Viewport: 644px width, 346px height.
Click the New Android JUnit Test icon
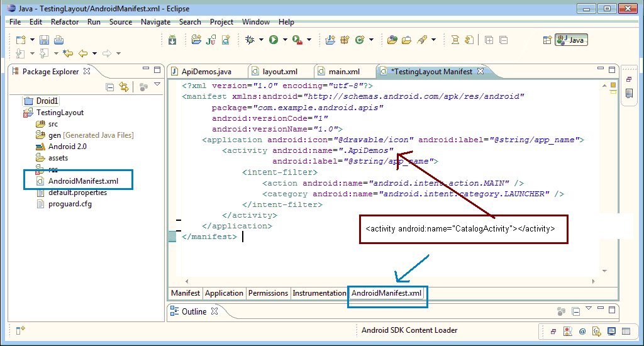click(211, 40)
